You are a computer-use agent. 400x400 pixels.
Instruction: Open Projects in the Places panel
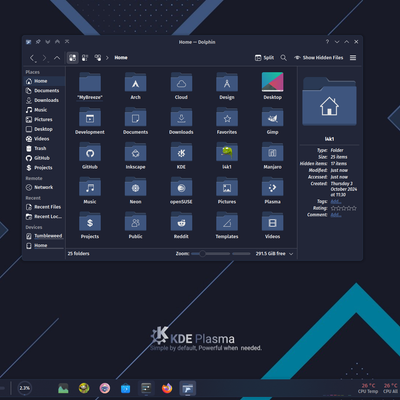[x=44, y=168]
